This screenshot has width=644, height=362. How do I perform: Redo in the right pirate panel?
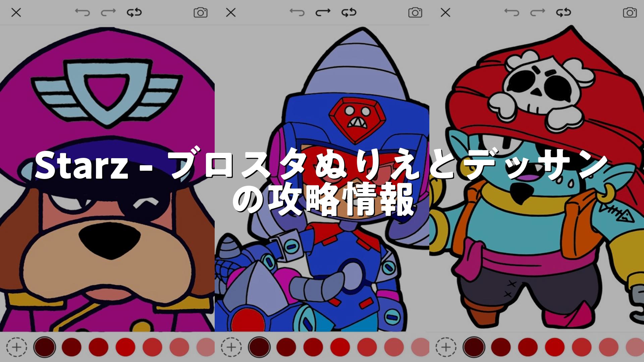(538, 13)
